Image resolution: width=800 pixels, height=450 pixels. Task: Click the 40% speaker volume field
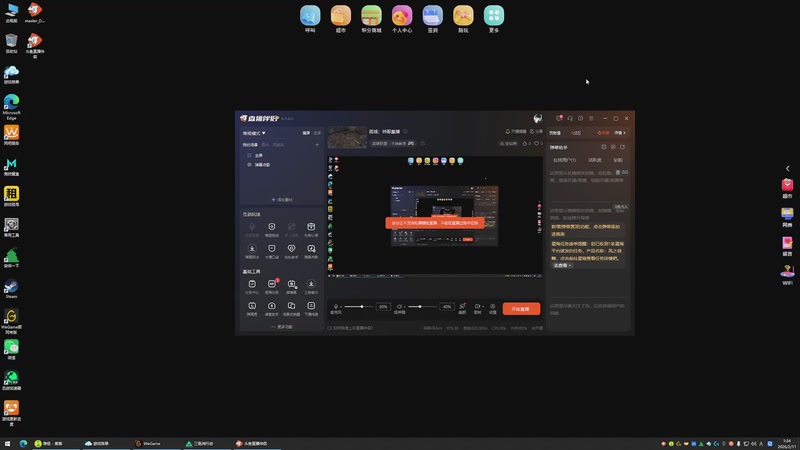coord(447,307)
